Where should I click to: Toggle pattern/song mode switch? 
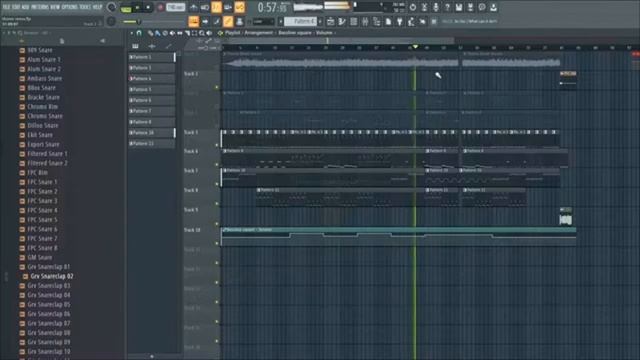pos(126,8)
